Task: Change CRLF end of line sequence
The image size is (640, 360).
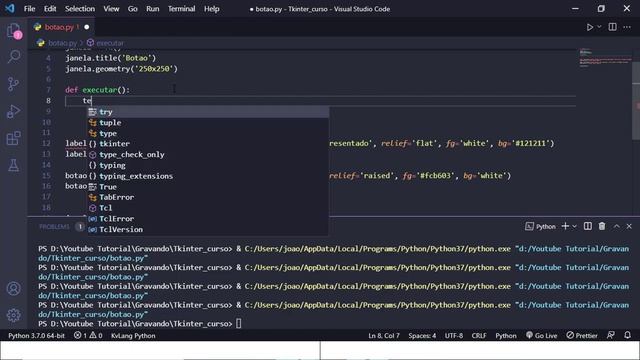Action: tap(479, 336)
